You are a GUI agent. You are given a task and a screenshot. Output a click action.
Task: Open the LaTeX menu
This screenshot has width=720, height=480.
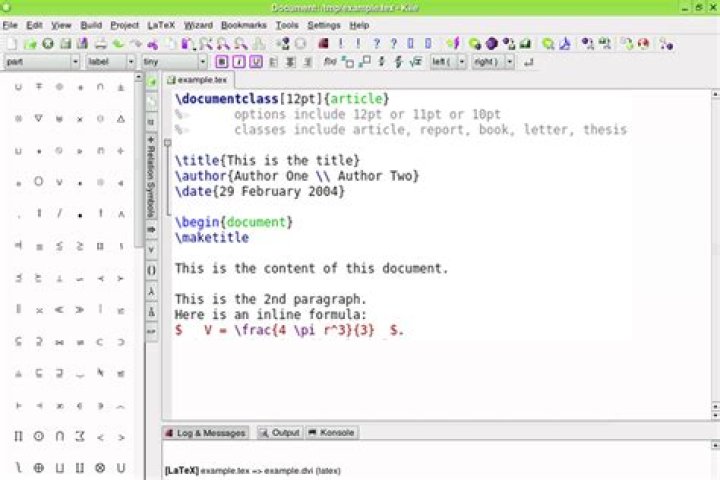pyautogui.click(x=161, y=25)
